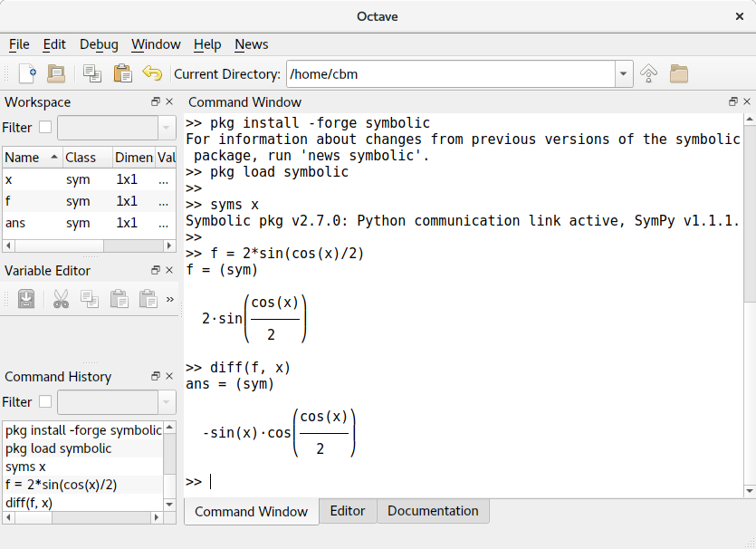Image resolution: width=756 pixels, height=549 pixels.
Task: Open the Debug menu
Action: point(99,44)
